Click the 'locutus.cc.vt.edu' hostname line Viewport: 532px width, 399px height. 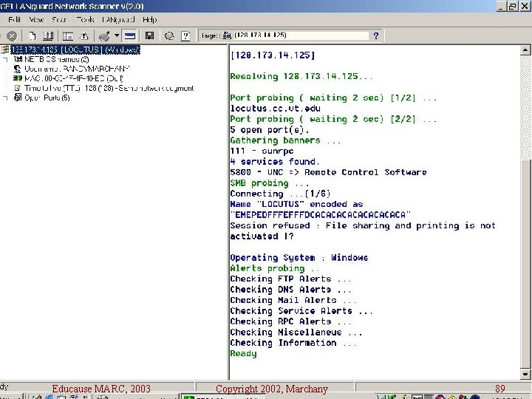[275, 109]
